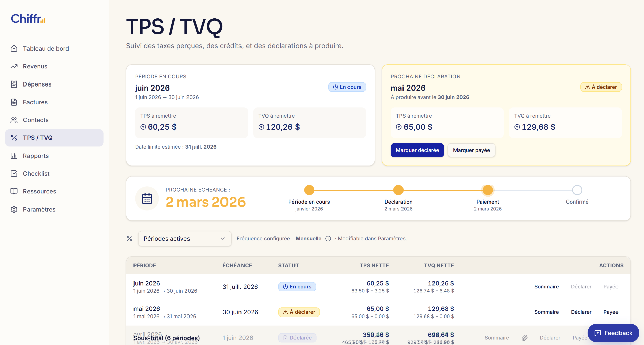
Task: Click the Checklist checkbox icon
Action: click(x=14, y=174)
